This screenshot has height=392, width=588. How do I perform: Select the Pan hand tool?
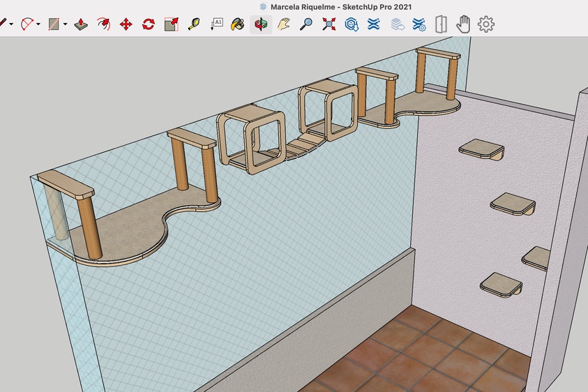coord(284,24)
